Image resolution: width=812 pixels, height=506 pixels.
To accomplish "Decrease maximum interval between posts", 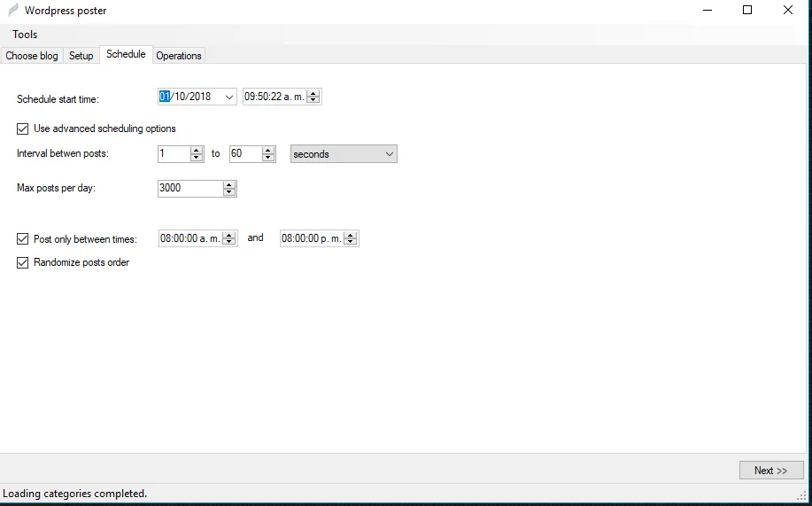I will 267,158.
